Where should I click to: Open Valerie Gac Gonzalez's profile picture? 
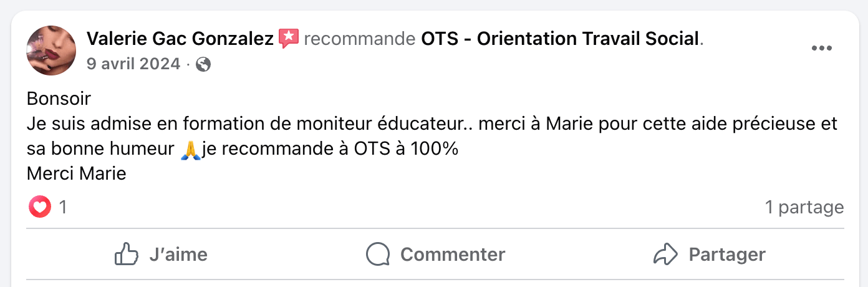[51, 51]
